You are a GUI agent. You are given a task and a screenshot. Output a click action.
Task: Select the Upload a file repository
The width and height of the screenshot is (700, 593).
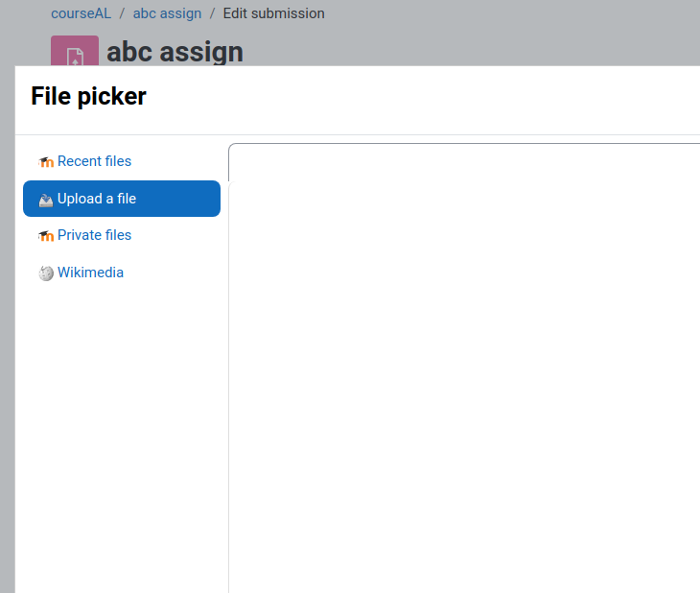click(x=122, y=199)
